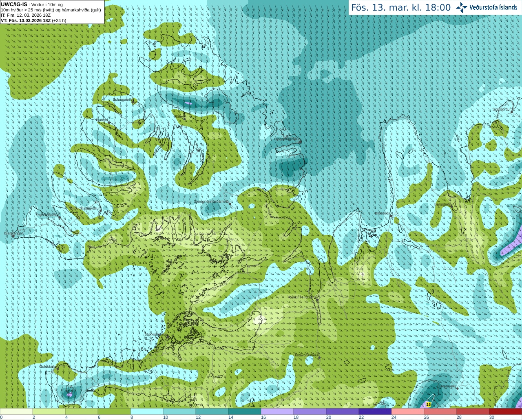The height and width of the screenshot is (420, 522).
Task: Click the Veðurstofa Íslands logo icon
Action: point(462,7)
